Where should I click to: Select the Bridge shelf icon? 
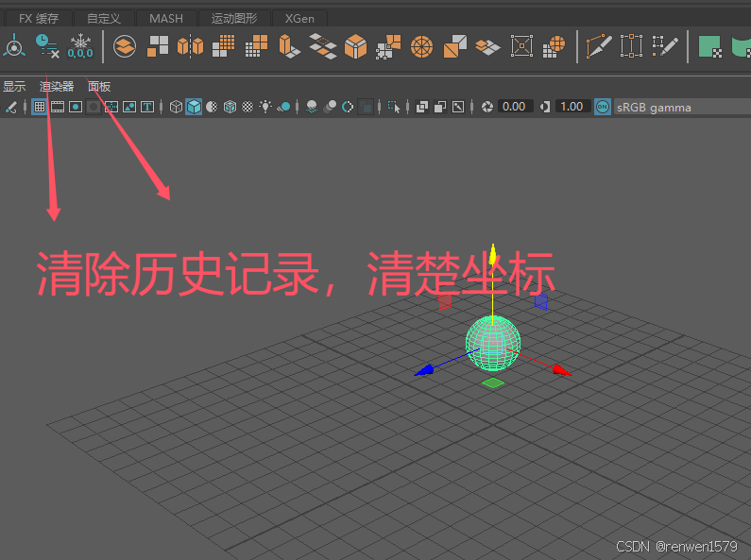(x=322, y=46)
